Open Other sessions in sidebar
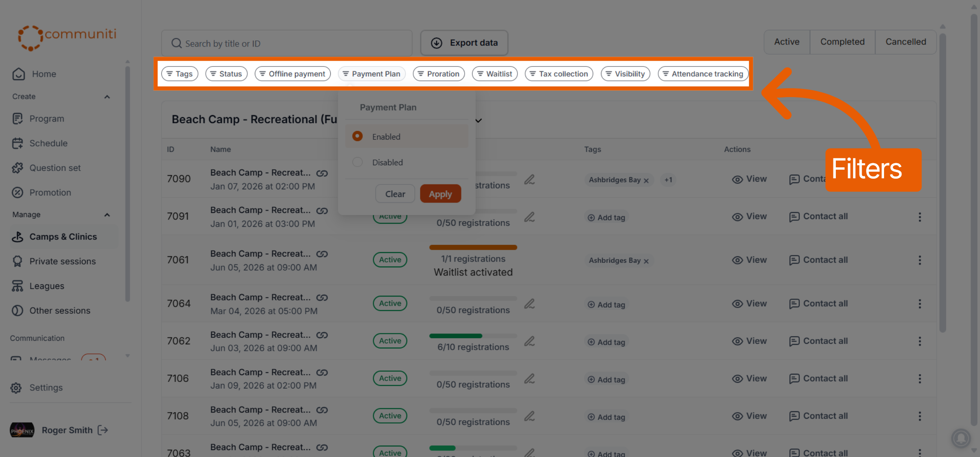Screen dimensions: 980x457 (x=51, y=311)
